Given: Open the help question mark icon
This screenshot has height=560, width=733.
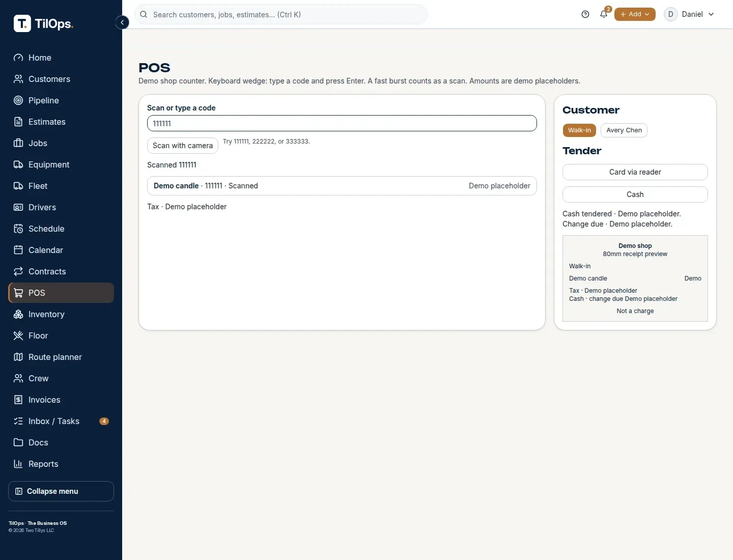Looking at the screenshot, I should tap(585, 14).
